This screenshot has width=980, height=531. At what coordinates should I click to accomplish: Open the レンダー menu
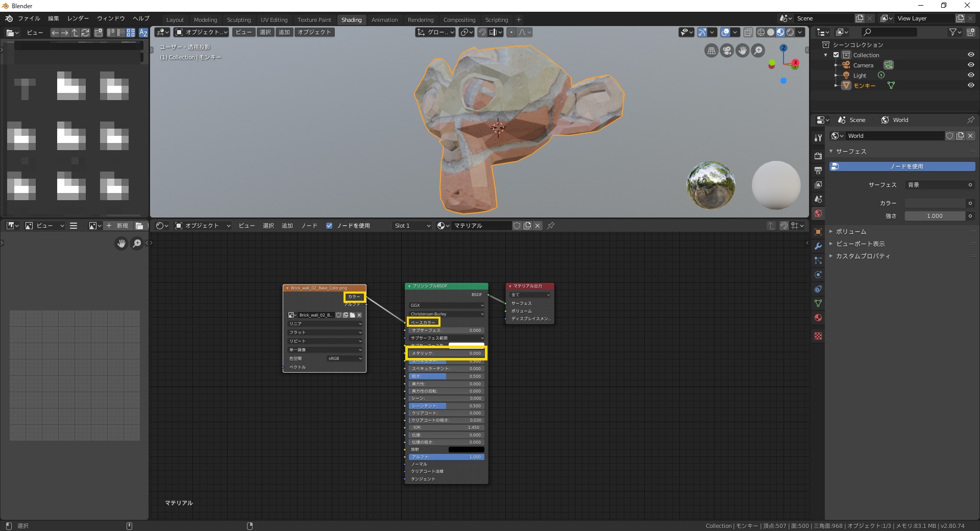78,18
